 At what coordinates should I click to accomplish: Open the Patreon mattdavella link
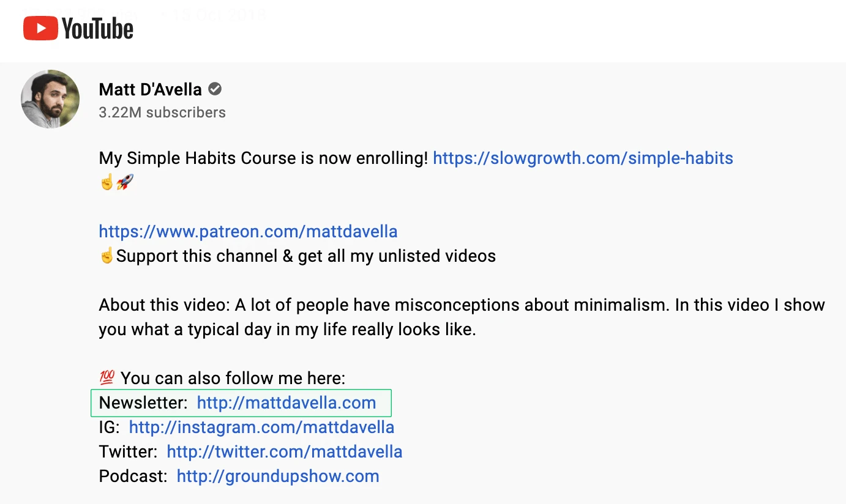click(x=248, y=232)
